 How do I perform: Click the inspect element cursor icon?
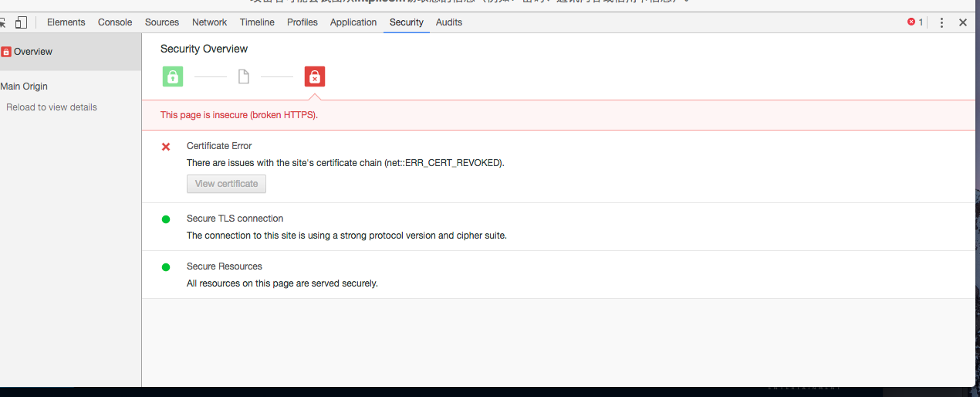2,22
